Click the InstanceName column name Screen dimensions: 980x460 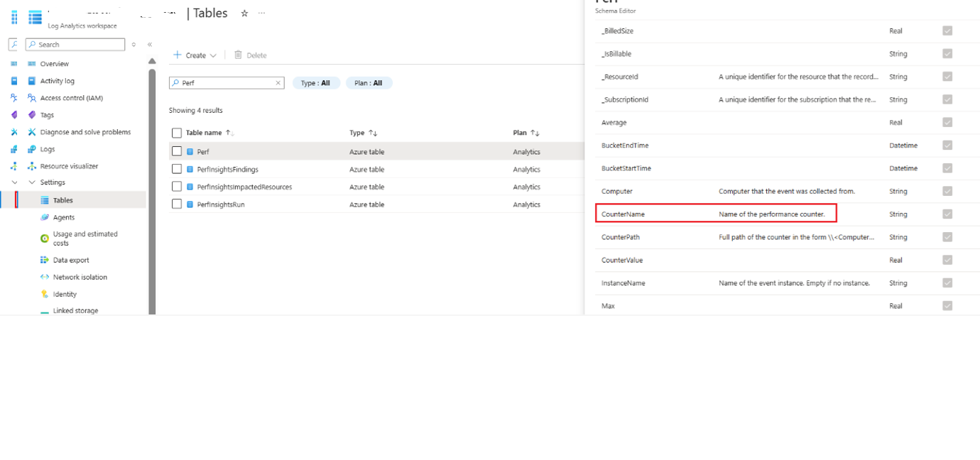point(624,283)
